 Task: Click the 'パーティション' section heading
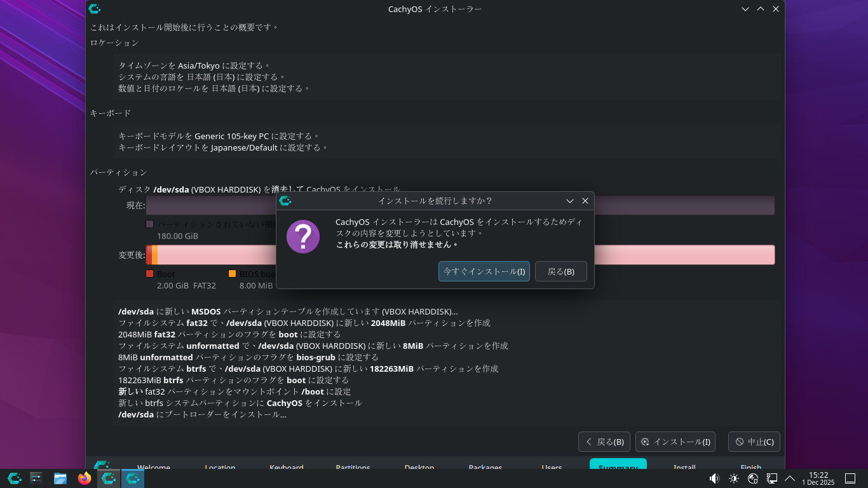(118, 172)
